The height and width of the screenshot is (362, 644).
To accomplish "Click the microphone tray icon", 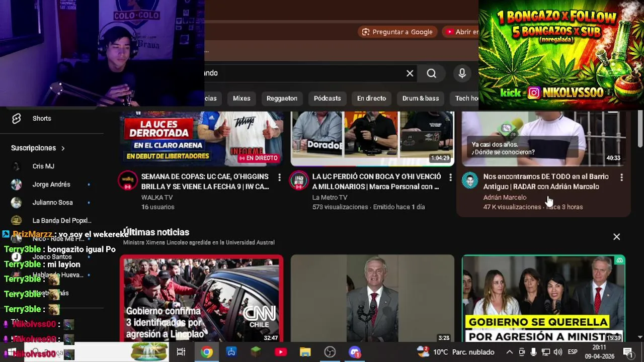I will pos(533,352).
